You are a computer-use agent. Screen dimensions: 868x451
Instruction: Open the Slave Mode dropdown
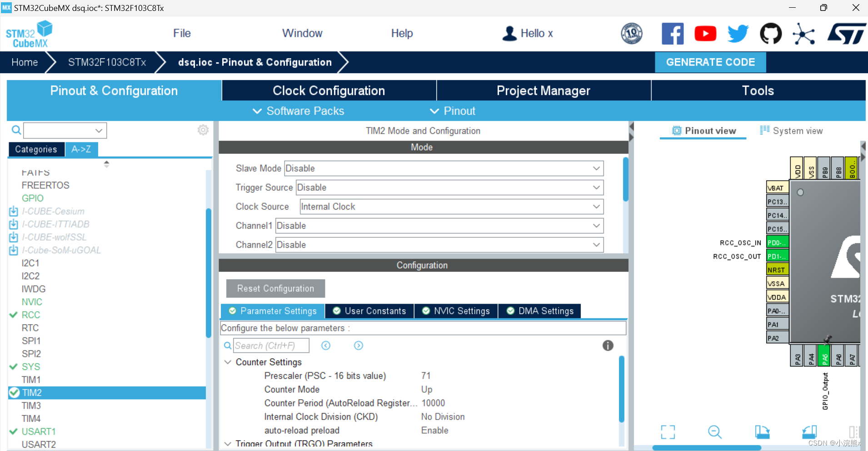(444, 168)
